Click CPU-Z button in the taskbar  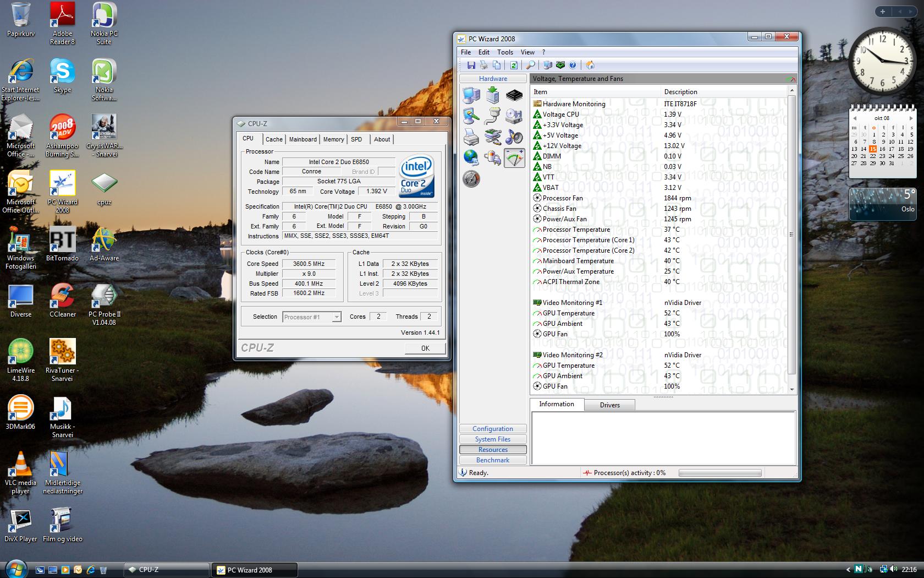167,570
